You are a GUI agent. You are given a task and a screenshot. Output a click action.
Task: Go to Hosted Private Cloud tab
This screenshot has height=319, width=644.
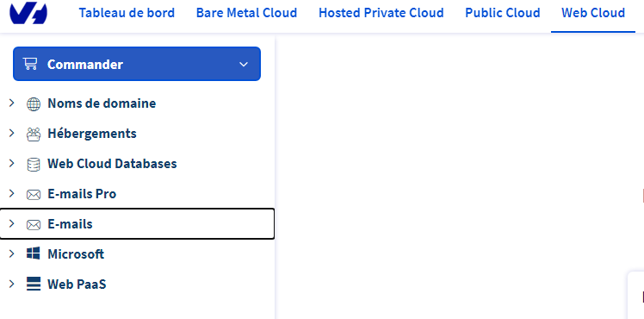point(381,13)
